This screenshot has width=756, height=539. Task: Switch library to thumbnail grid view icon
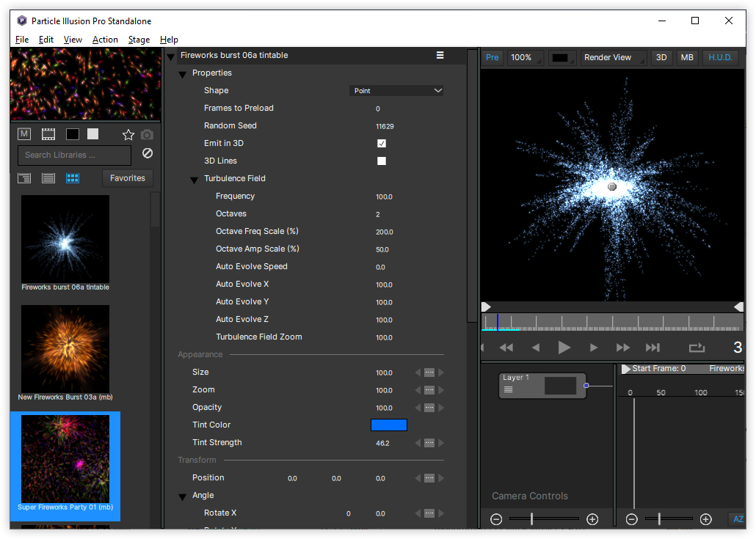pos(73,178)
